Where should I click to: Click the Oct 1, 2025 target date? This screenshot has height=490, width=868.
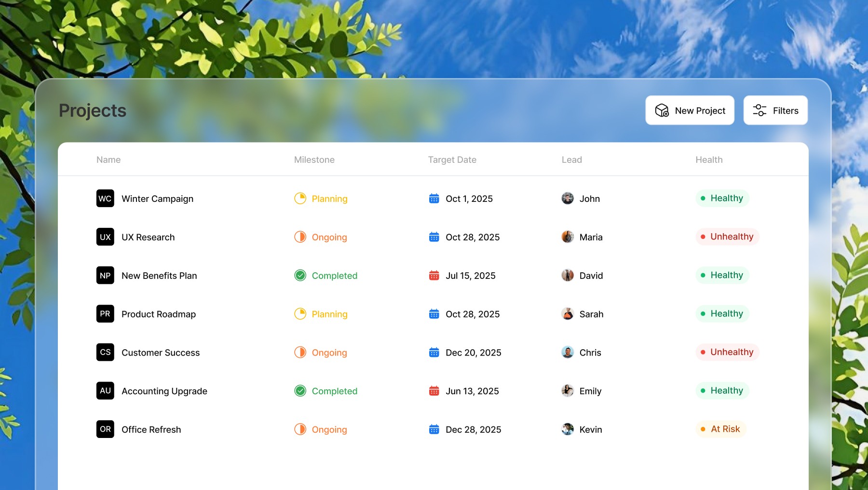[x=469, y=199]
